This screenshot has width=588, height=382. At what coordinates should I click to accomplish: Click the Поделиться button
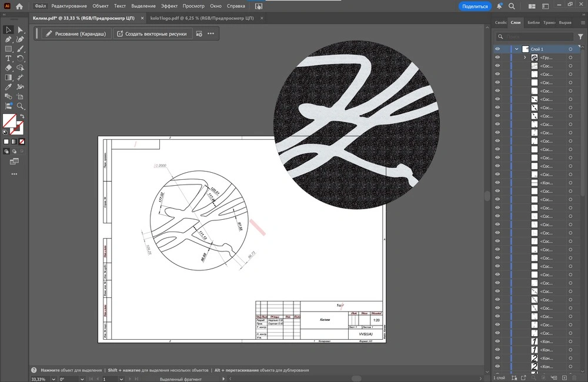coord(475,6)
